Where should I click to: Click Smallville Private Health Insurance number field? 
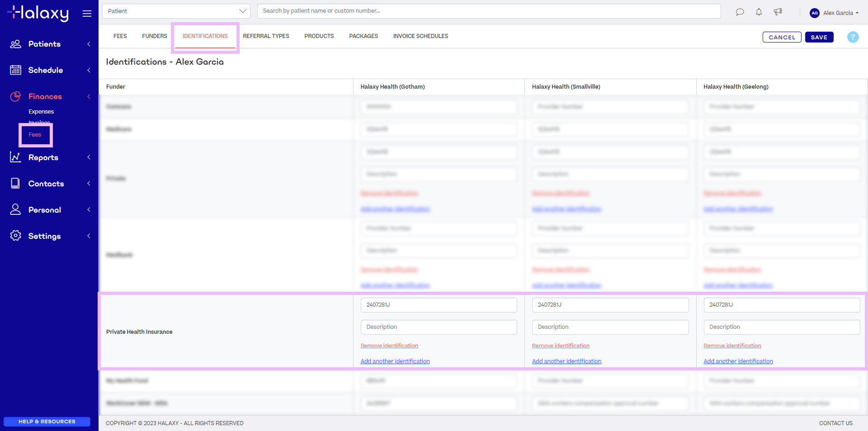[610, 305]
